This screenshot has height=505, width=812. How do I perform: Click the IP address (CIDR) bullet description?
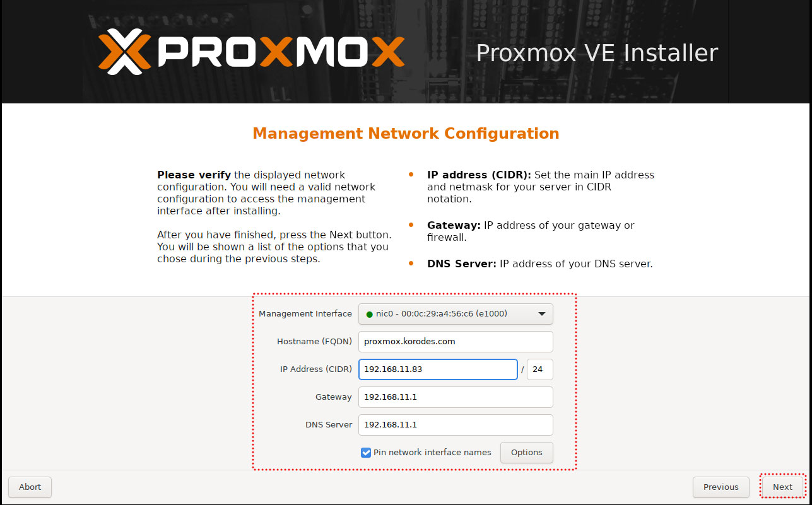coord(541,187)
